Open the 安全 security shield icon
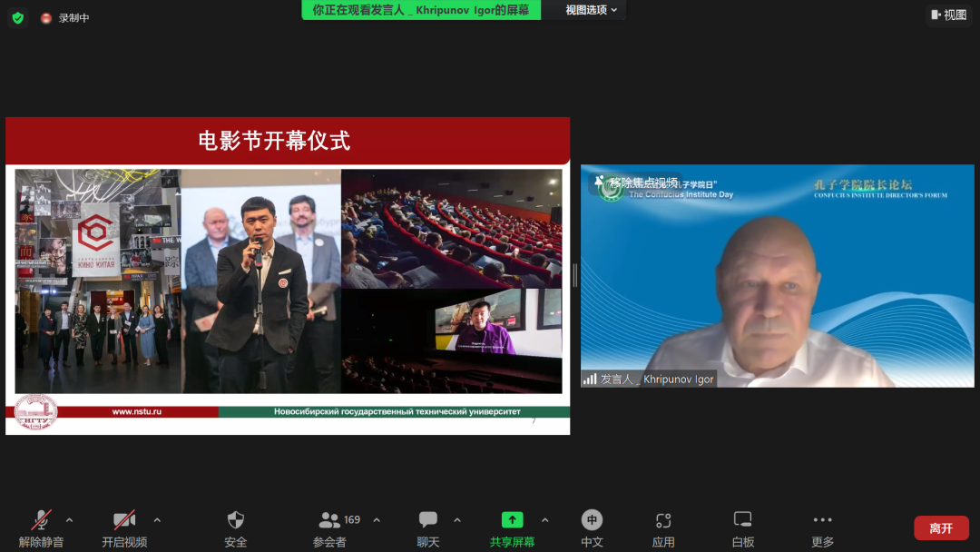Viewport: 980px width, 552px height. [x=236, y=519]
